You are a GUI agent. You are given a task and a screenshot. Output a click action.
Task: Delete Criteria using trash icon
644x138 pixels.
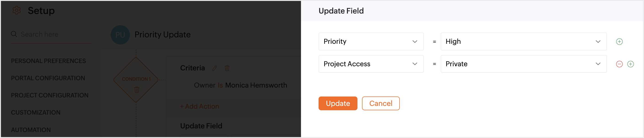[x=227, y=68]
